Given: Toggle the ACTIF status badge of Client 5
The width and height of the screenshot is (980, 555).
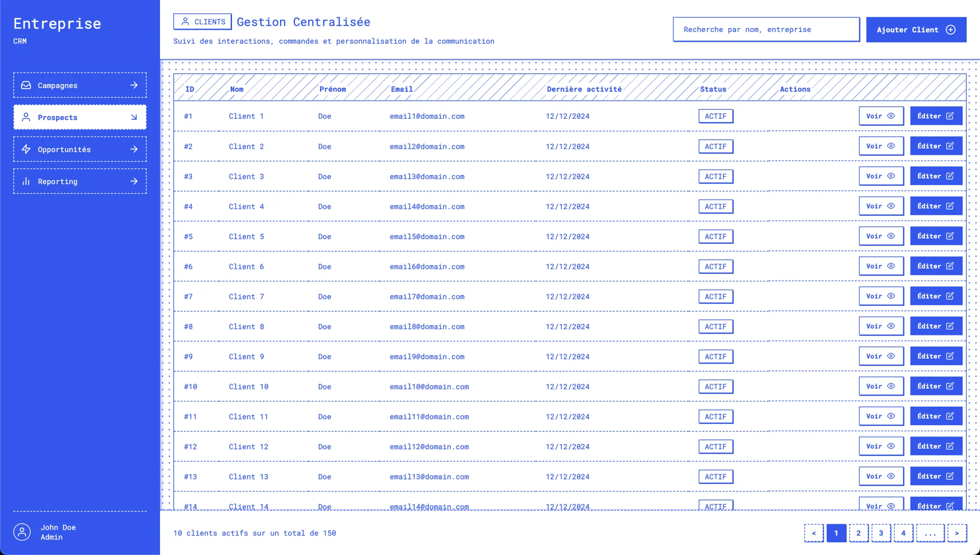Looking at the screenshot, I should tap(715, 237).
